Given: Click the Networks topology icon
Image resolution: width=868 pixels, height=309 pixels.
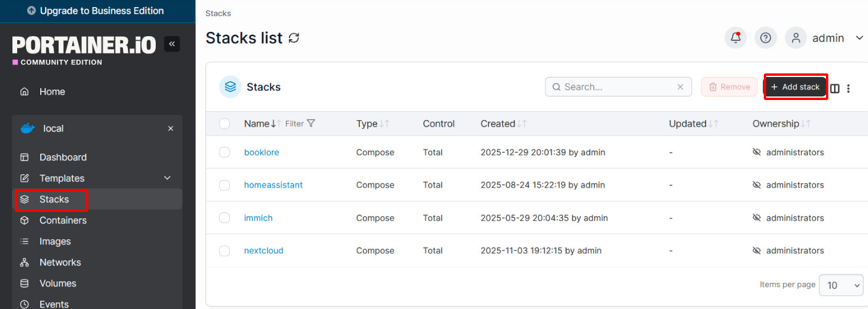Looking at the screenshot, I should pyautogui.click(x=24, y=262).
